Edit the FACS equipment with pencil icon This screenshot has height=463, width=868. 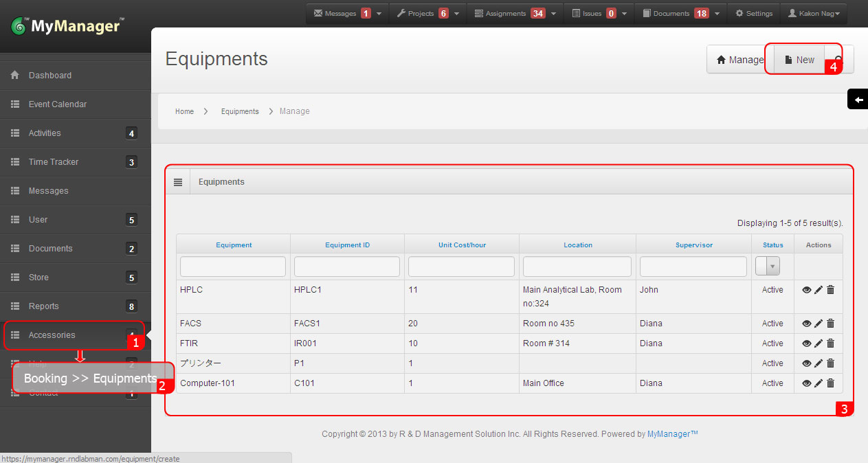pos(818,323)
